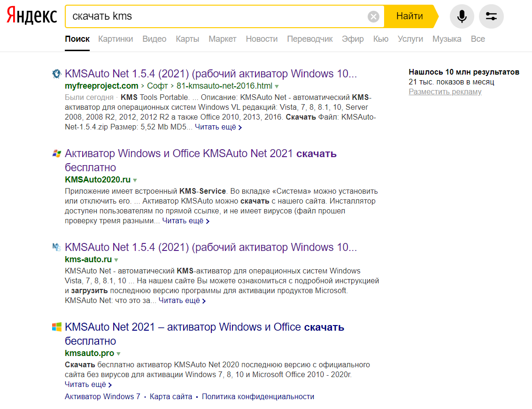Screen dimensions: 532x409
Task: Click the 81-kmsauto-net-2016.html breadcrumb link
Action: (x=224, y=86)
